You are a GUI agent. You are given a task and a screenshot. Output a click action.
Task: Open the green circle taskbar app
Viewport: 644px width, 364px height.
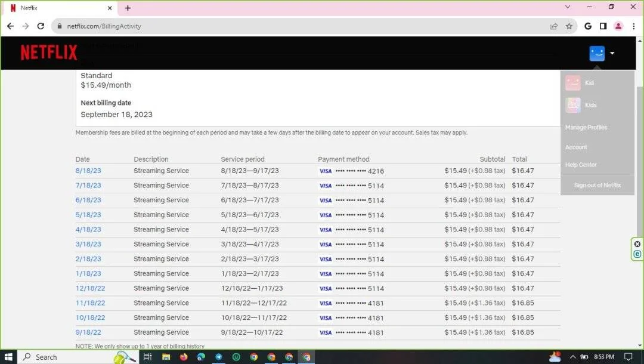tap(236, 357)
